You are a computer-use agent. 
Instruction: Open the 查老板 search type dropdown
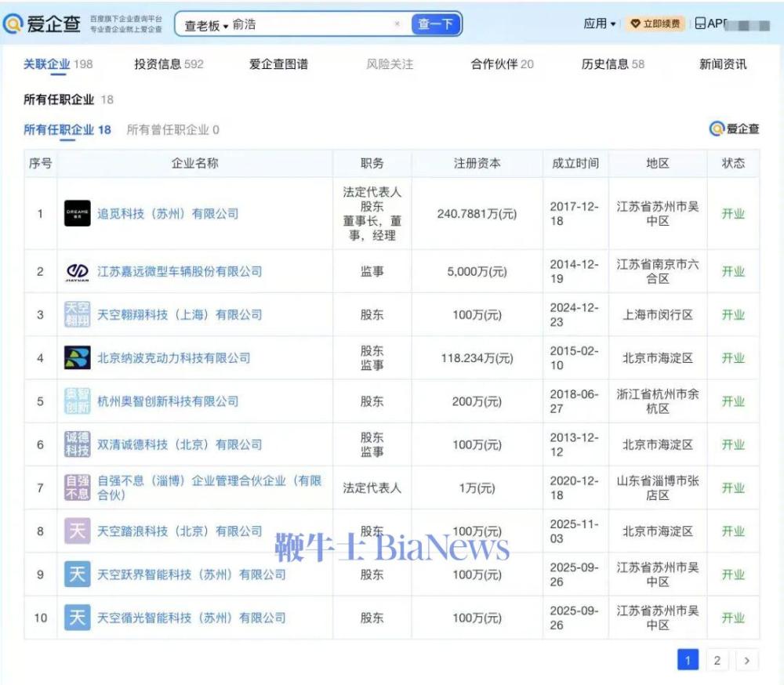click(206, 25)
